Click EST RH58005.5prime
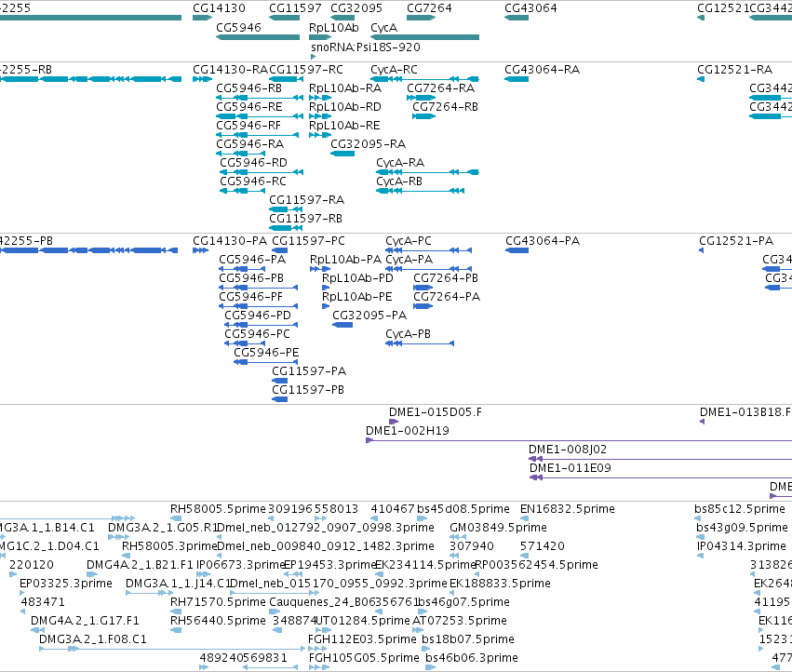The image size is (792, 672). (x=218, y=509)
